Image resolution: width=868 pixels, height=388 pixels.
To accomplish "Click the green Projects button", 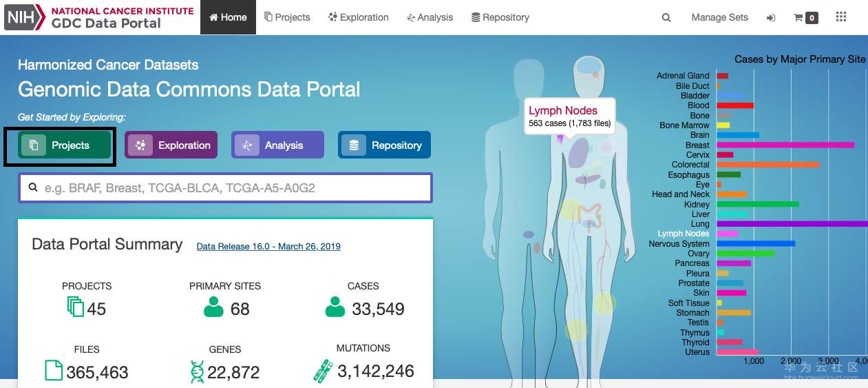I will 65,145.
